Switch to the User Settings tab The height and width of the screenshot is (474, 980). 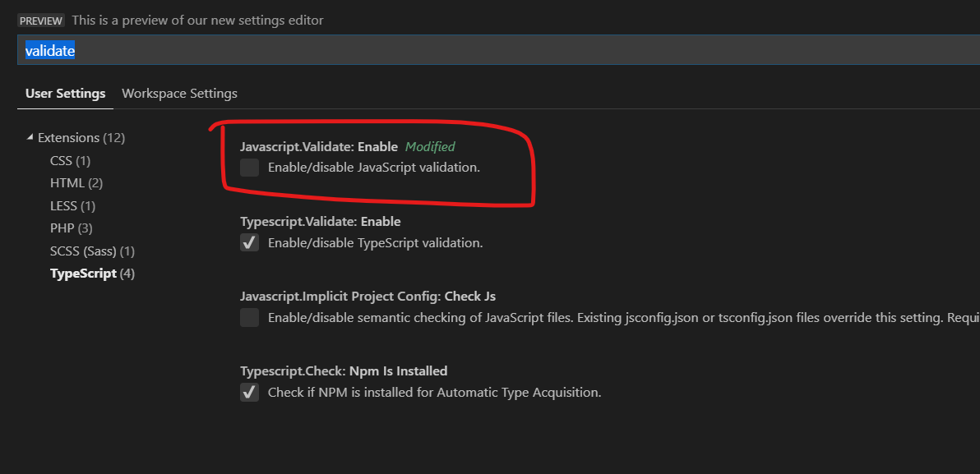pyautogui.click(x=65, y=93)
